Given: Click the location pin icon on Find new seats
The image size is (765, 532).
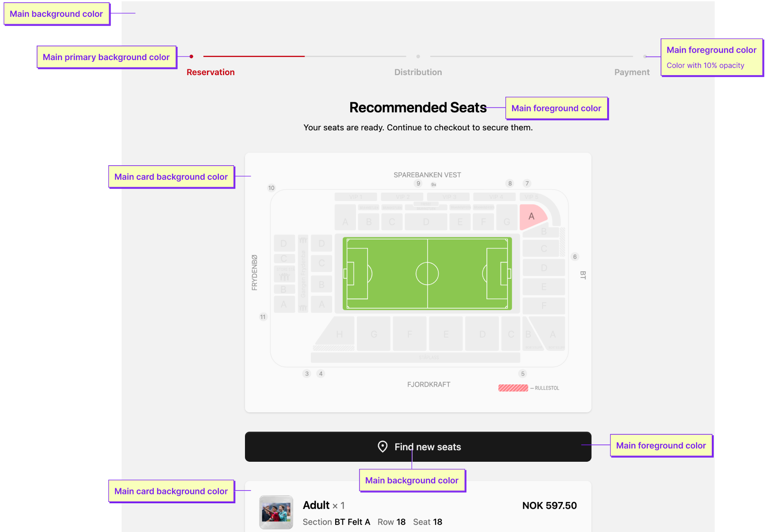Looking at the screenshot, I should 382,447.
